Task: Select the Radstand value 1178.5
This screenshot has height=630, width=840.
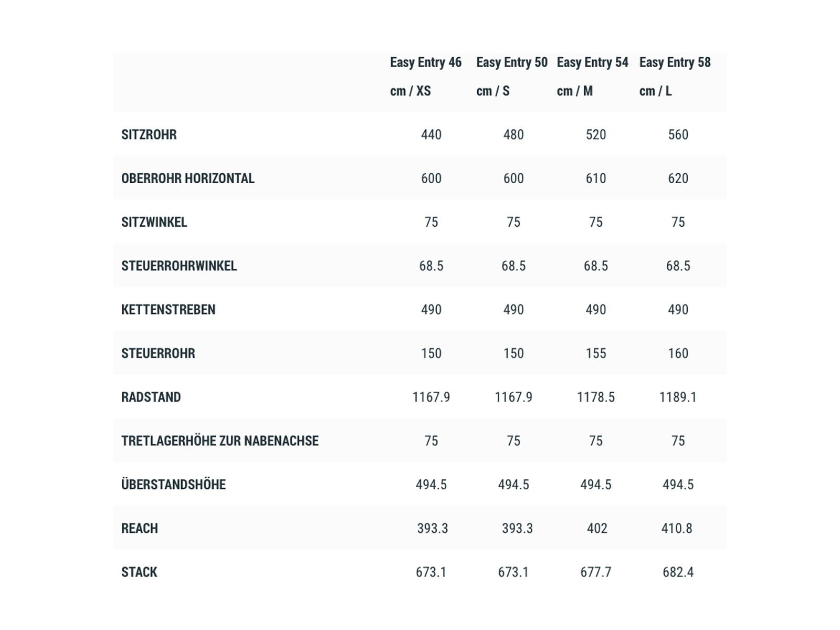Action: tap(596, 397)
